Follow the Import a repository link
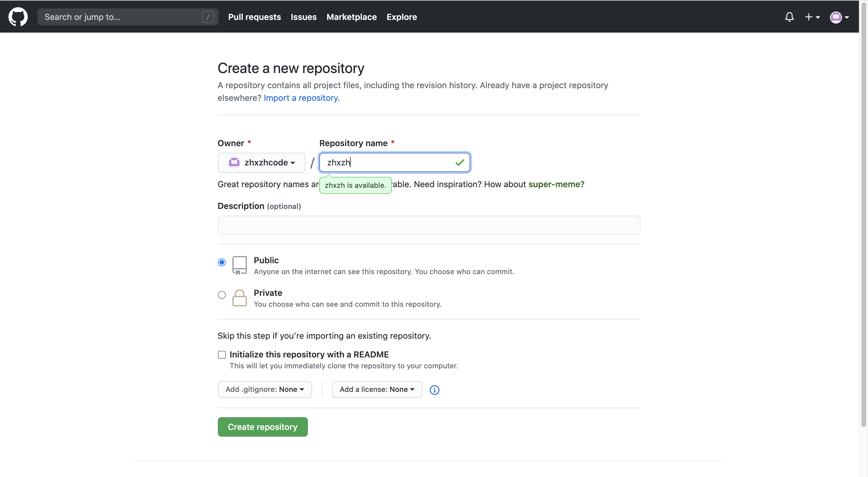The image size is (868, 477). [x=302, y=98]
